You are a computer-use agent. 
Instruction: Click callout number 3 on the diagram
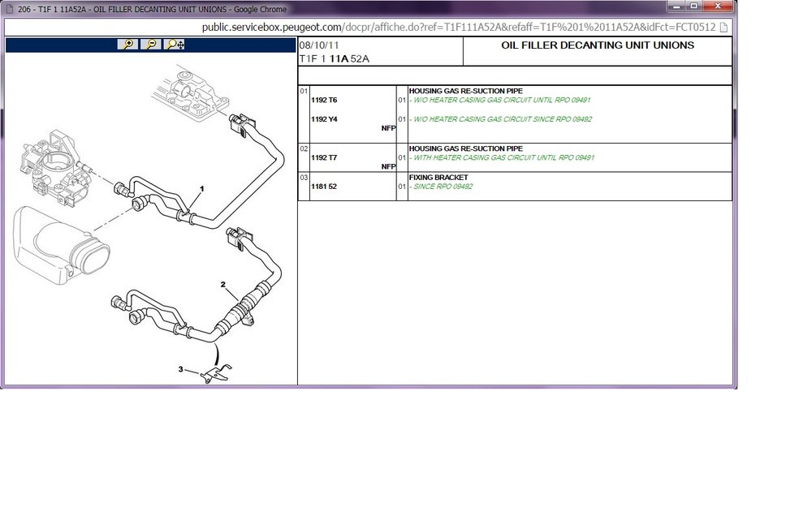(181, 369)
